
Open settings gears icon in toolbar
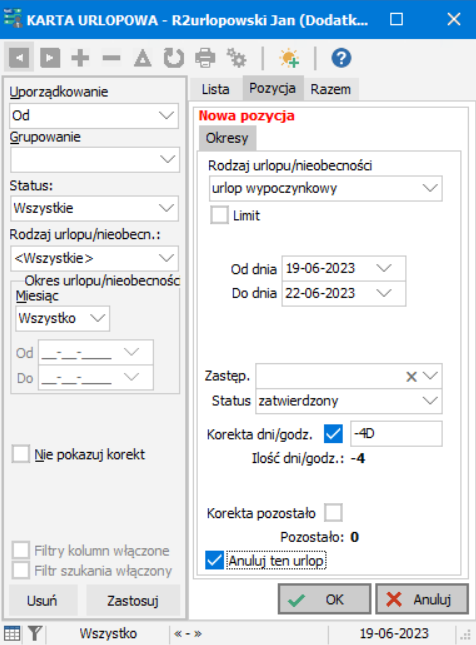pyautogui.click(x=236, y=58)
